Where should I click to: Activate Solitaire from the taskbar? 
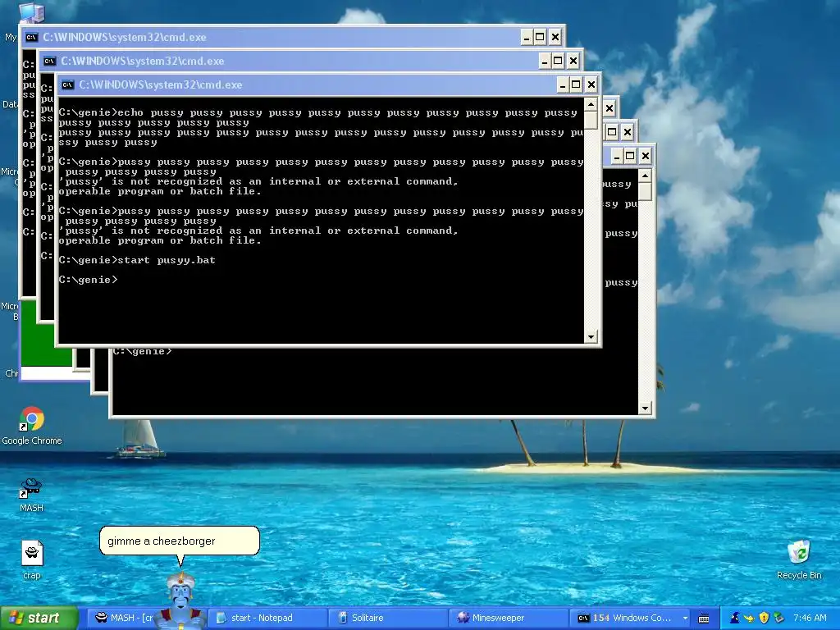point(387,618)
